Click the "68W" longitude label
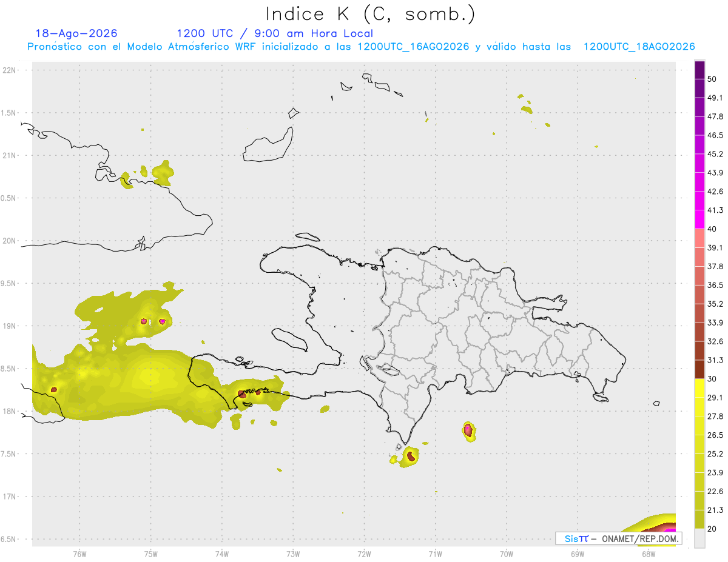The image size is (728, 562). coord(648,554)
